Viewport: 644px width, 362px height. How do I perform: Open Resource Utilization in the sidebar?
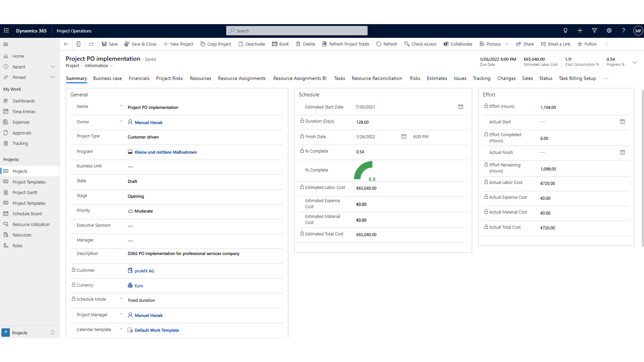pyautogui.click(x=31, y=224)
